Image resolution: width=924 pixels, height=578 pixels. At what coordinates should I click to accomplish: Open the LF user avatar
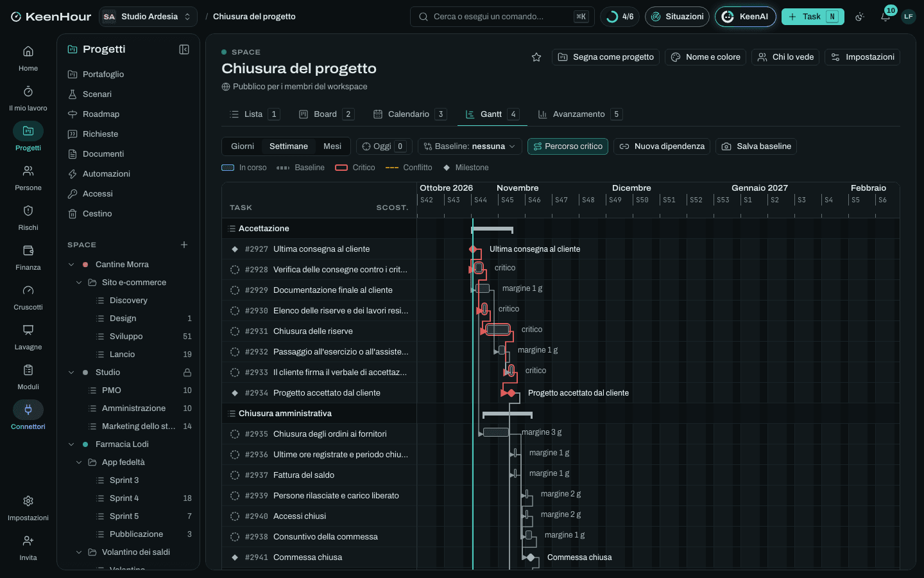point(909,17)
